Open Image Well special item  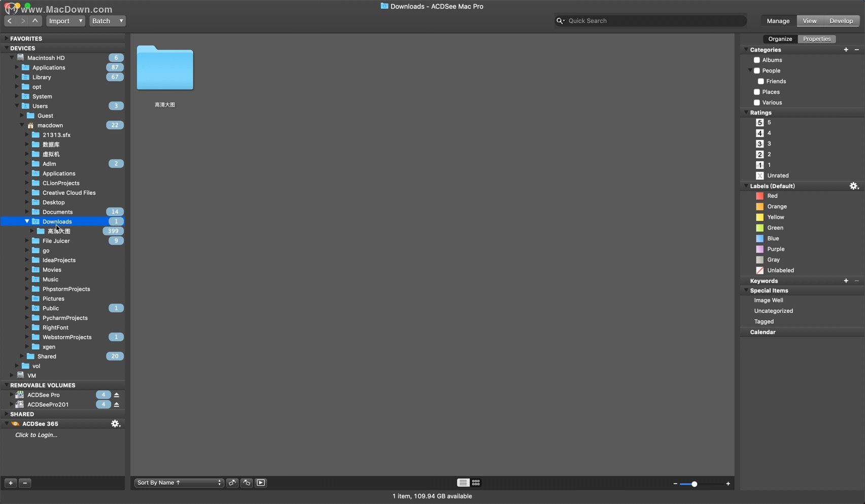point(769,301)
